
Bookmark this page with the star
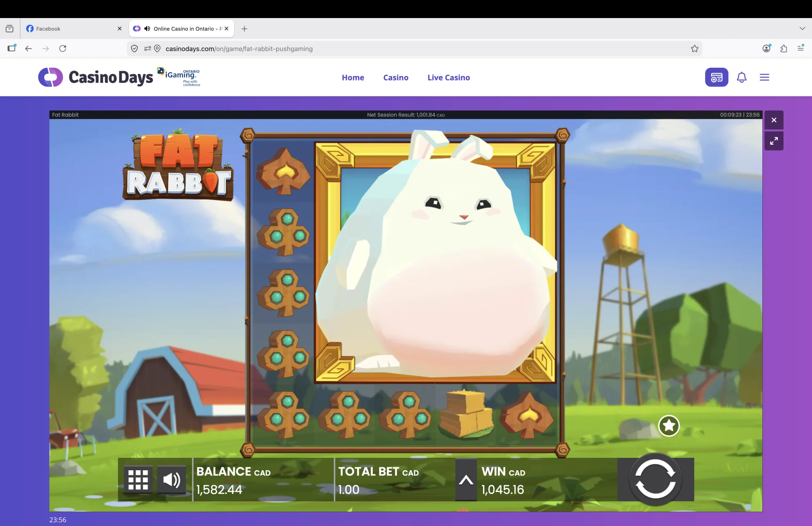coord(694,49)
